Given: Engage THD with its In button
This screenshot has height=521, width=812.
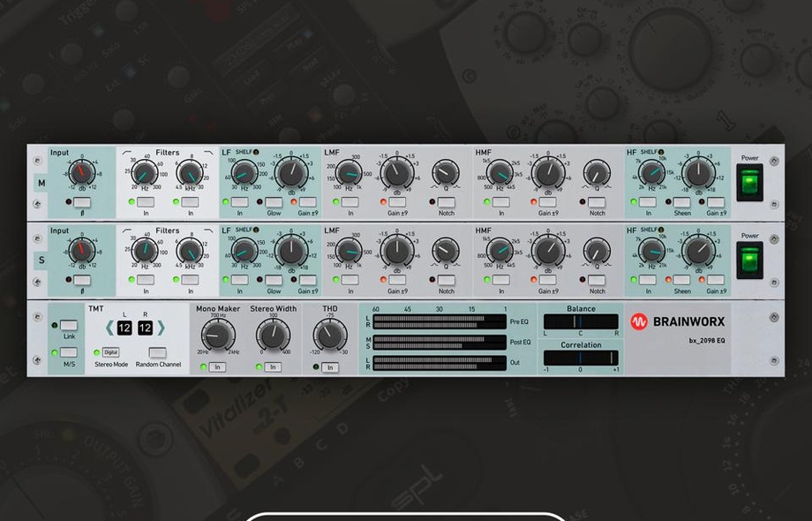Looking at the screenshot, I should click(328, 367).
